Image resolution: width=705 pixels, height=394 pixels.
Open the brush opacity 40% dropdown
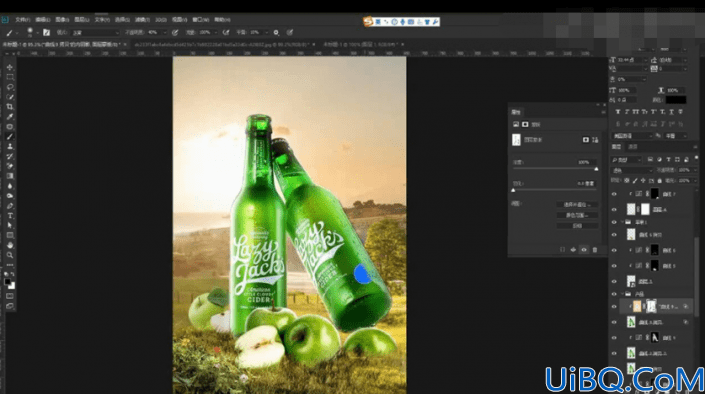[164, 32]
